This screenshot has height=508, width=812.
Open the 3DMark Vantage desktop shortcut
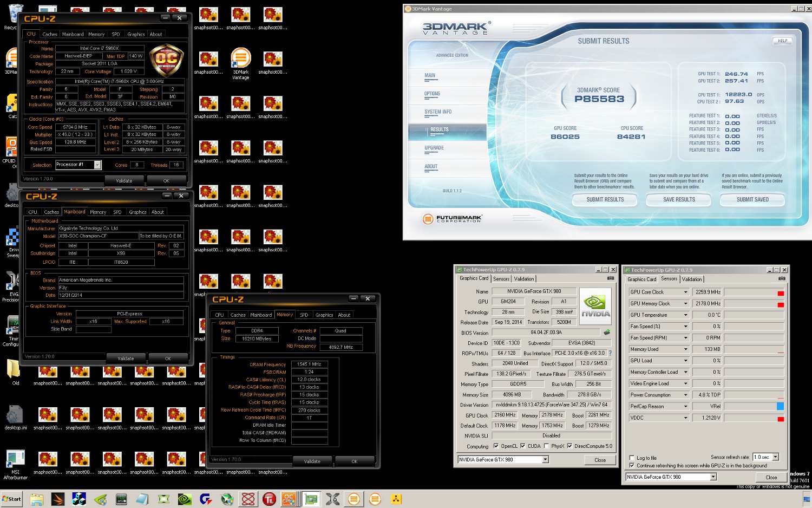coord(241,64)
